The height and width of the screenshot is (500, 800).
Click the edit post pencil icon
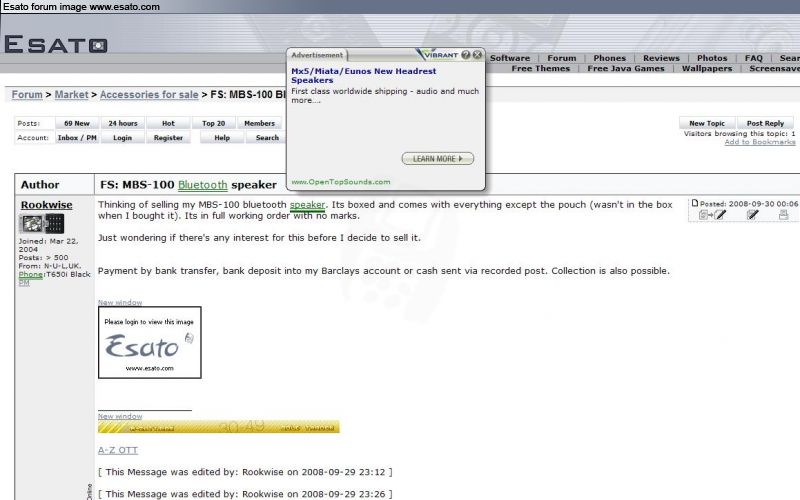coord(753,215)
